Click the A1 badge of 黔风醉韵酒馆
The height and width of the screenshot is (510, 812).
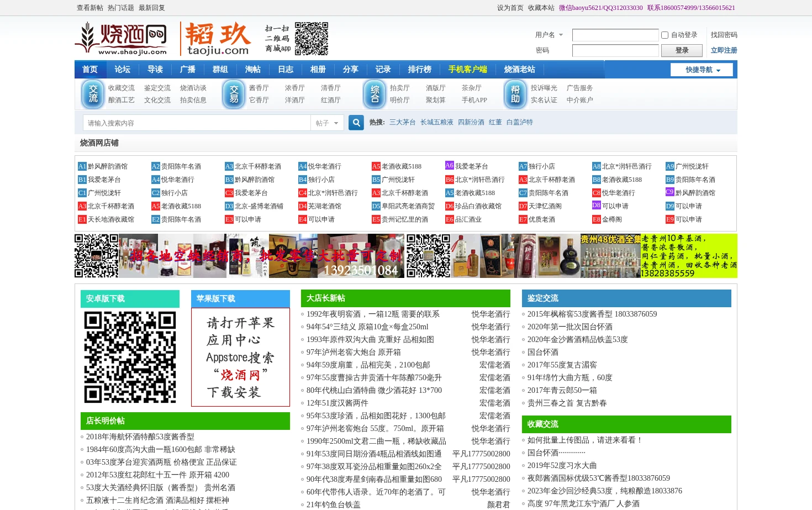[82, 166]
